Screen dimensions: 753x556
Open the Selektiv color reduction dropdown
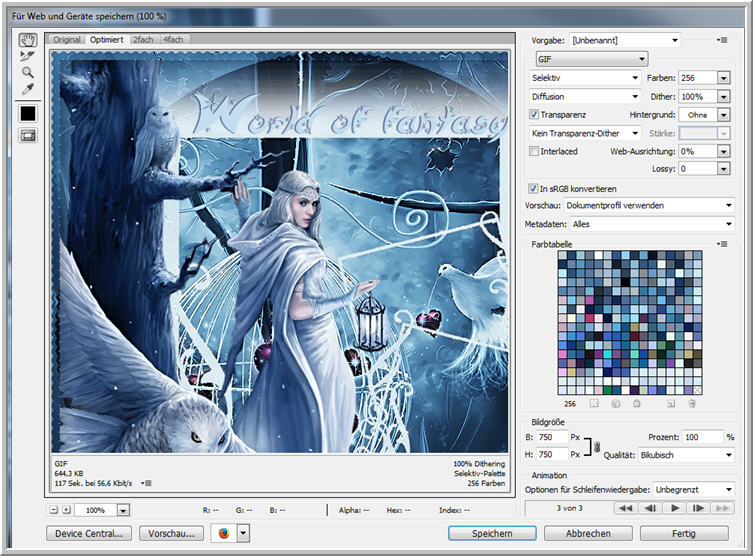click(584, 77)
